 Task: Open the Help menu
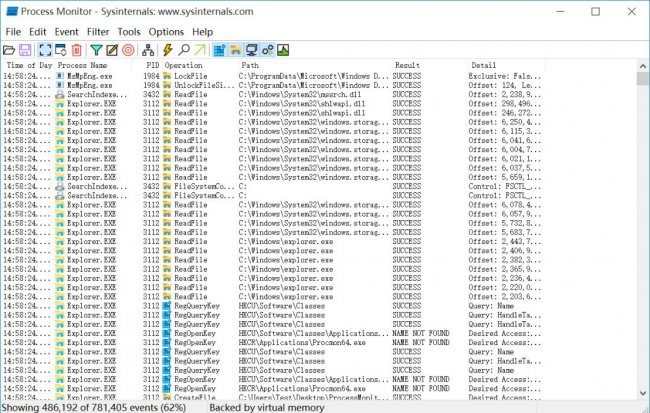tap(202, 32)
